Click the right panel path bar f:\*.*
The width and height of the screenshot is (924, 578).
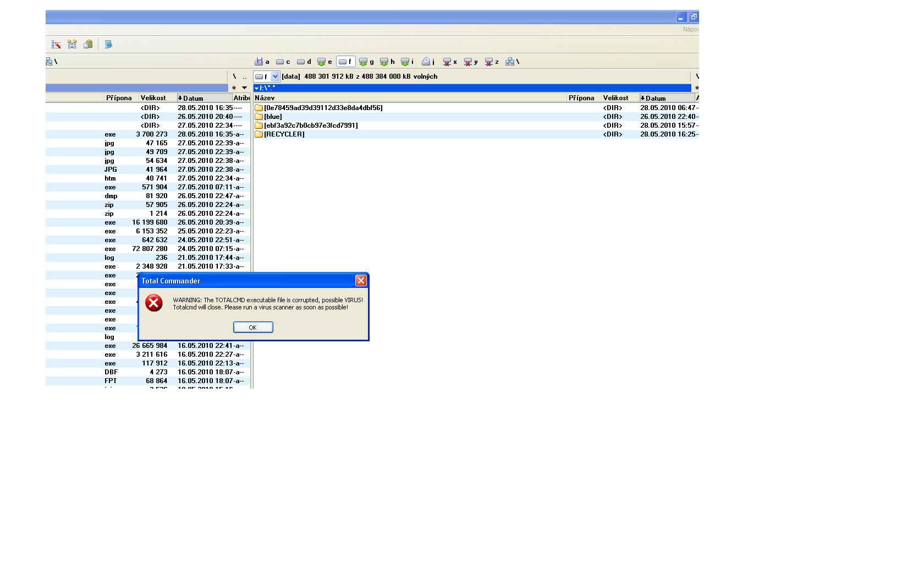472,88
